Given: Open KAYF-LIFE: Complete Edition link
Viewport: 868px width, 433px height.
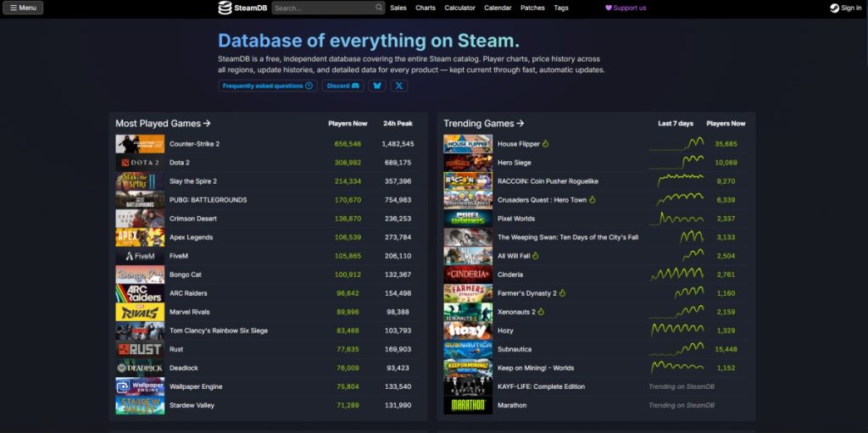Looking at the screenshot, I should click(x=541, y=386).
